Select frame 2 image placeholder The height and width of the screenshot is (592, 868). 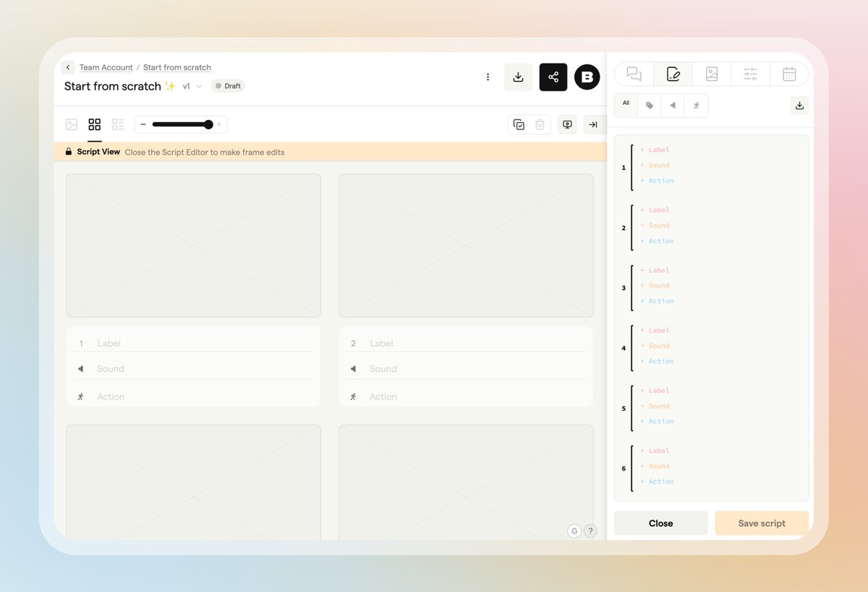point(466,245)
